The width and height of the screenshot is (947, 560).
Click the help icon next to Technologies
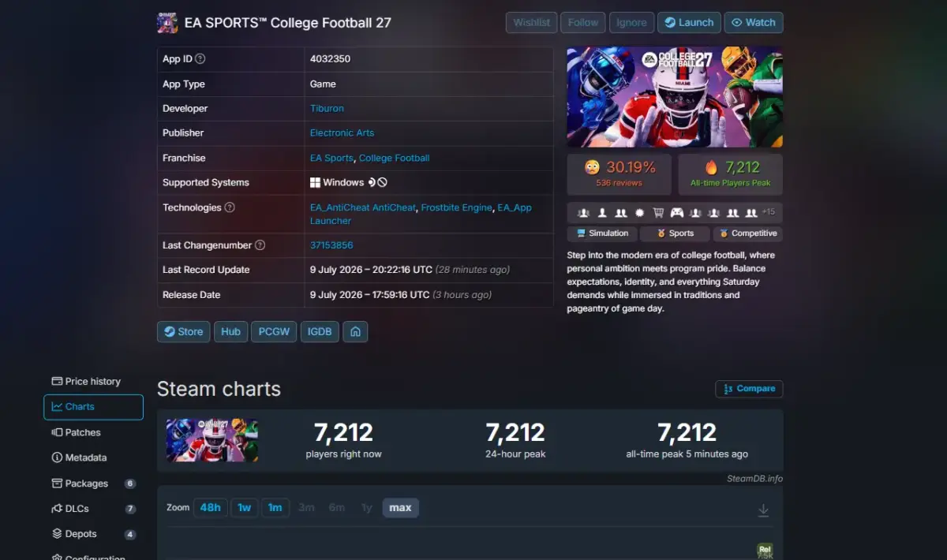[x=230, y=207]
